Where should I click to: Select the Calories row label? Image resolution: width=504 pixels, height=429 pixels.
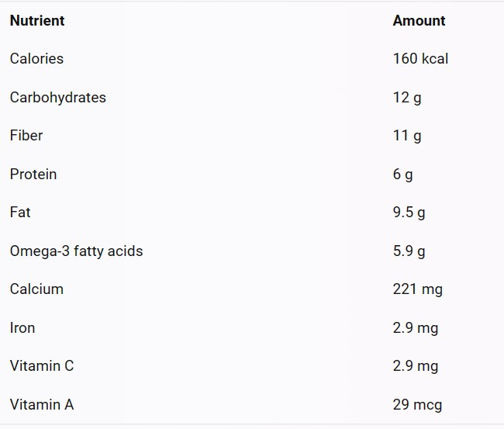click(36, 58)
